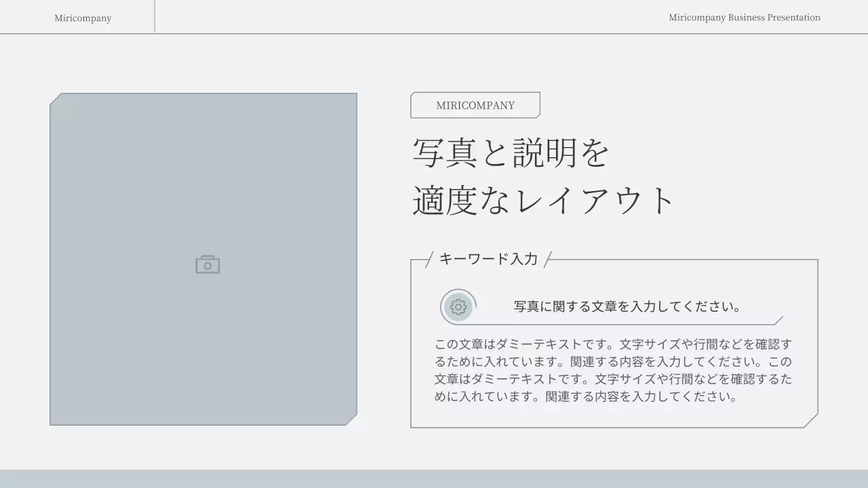Viewport: 868px width, 488px height.
Task: Click the Miricompany Business Presentation header text
Action: pos(744,18)
